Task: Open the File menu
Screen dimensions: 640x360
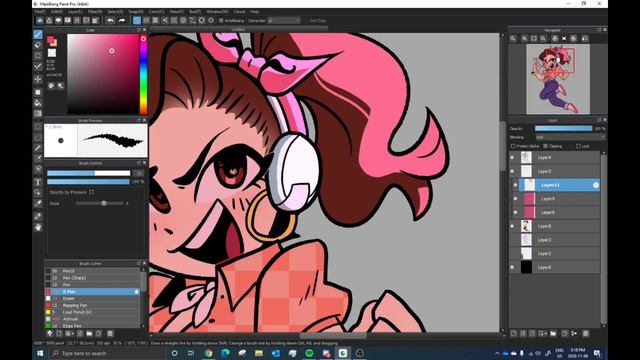Action: tap(40, 12)
